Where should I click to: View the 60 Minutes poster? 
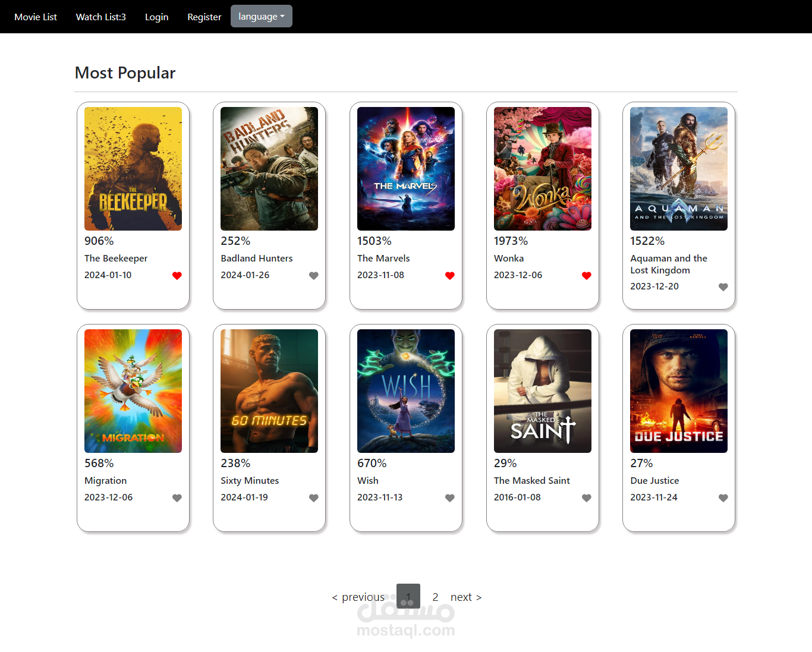pos(269,391)
